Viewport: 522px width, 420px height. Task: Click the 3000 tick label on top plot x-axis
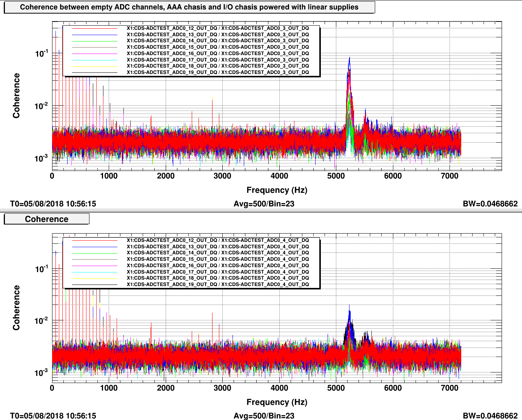[x=222, y=176]
